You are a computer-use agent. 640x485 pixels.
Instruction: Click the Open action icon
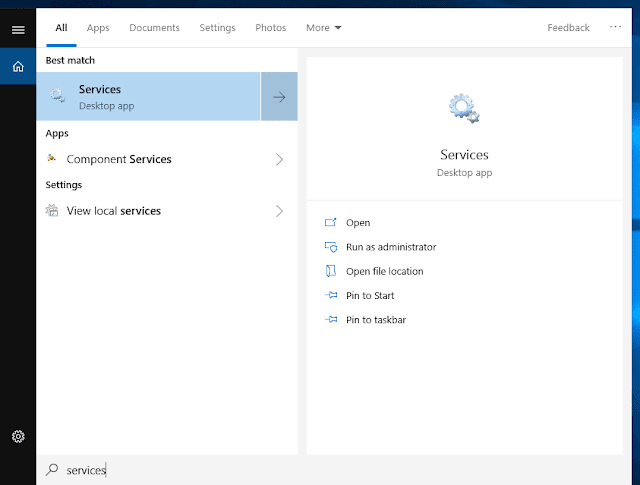tap(331, 222)
